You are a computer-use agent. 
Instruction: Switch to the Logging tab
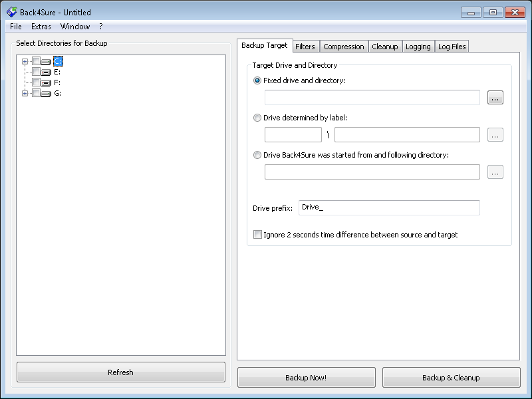click(418, 47)
